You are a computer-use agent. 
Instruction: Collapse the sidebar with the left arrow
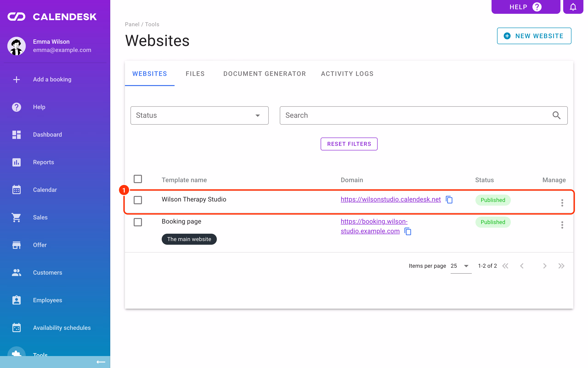[101, 362]
